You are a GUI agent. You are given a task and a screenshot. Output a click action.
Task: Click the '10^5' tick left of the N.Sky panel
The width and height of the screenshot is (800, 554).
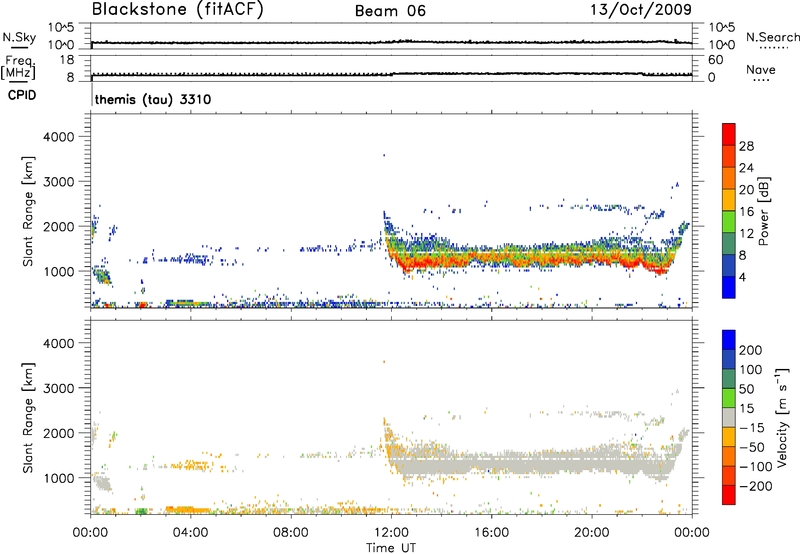coord(61,27)
